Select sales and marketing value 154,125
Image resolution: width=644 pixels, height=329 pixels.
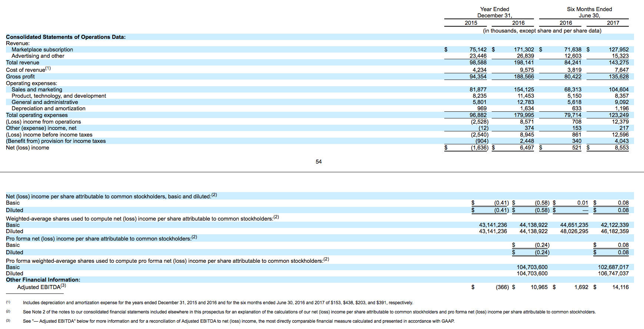pos(524,90)
